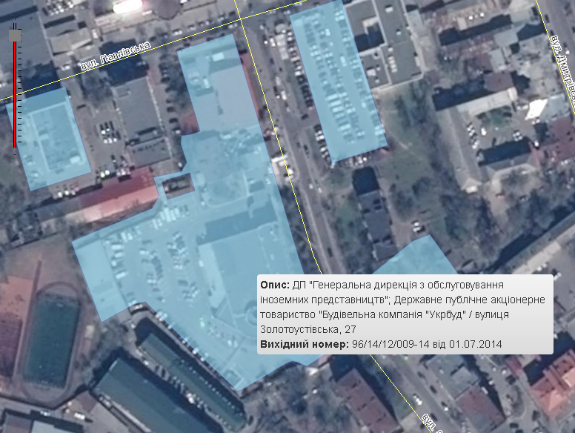Click the red zoom slider track
The width and height of the screenshot is (575, 433).
coord(15,95)
